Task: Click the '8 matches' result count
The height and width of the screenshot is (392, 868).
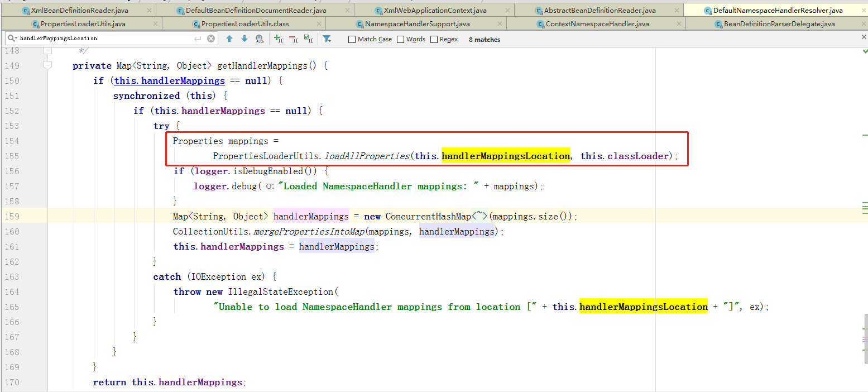Action: tap(485, 40)
